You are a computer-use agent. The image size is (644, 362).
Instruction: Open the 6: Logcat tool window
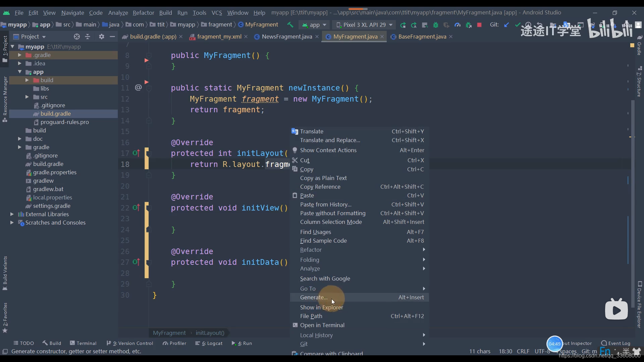pyautogui.click(x=209, y=343)
